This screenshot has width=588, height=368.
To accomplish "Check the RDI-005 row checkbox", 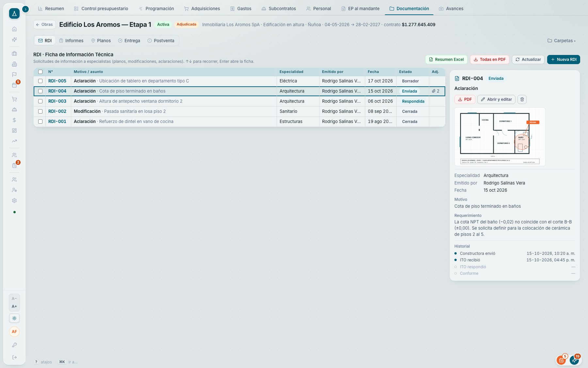I will tap(41, 81).
